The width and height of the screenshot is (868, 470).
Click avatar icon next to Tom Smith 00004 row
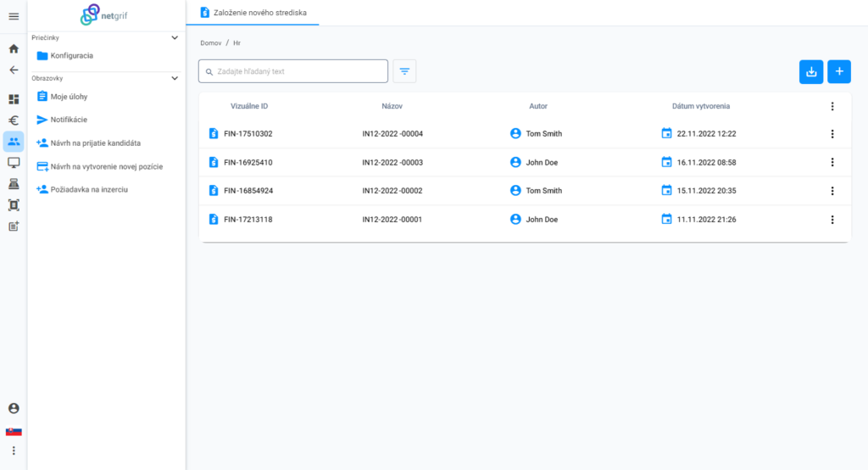pos(515,133)
